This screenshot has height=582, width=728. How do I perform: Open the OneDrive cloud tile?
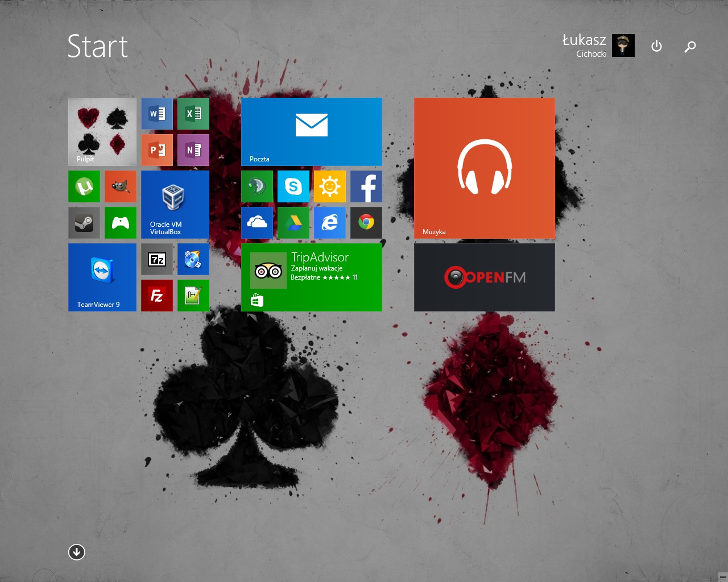pos(257,223)
